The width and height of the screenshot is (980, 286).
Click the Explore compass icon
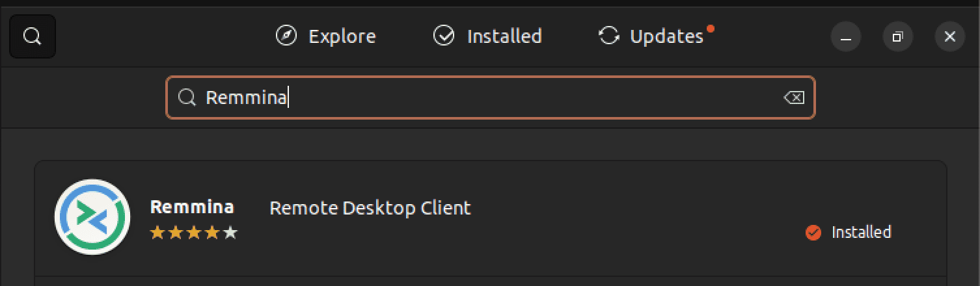tap(286, 36)
